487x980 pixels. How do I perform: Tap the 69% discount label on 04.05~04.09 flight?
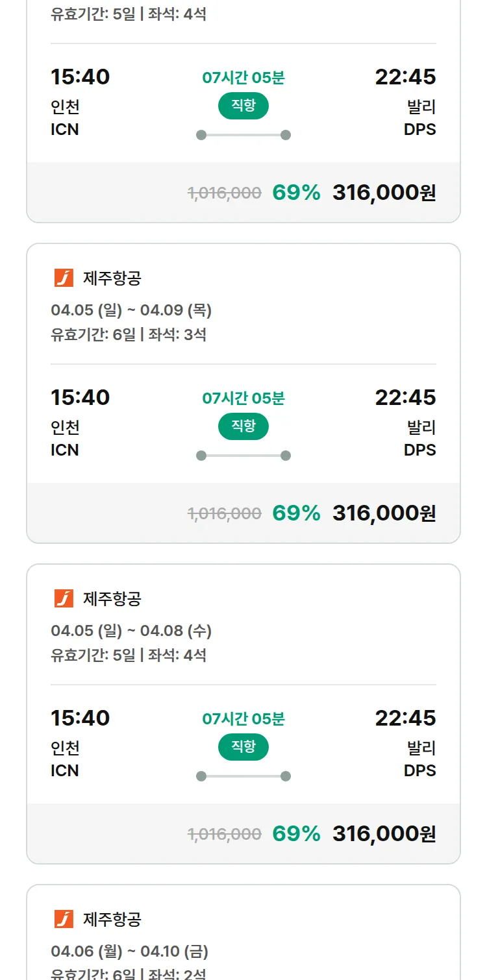tap(296, 513)
